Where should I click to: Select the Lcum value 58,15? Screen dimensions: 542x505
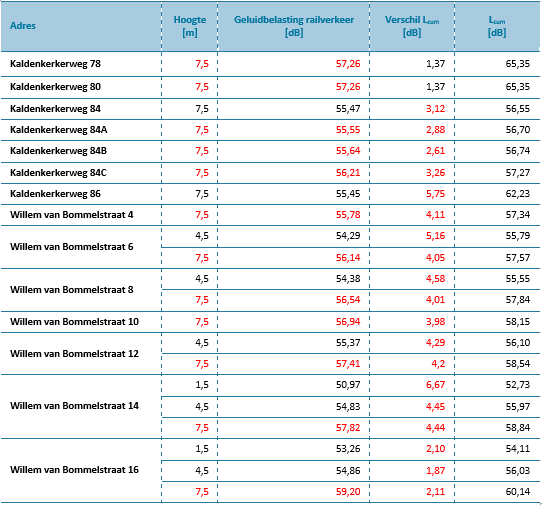click(x=518, y=322)
